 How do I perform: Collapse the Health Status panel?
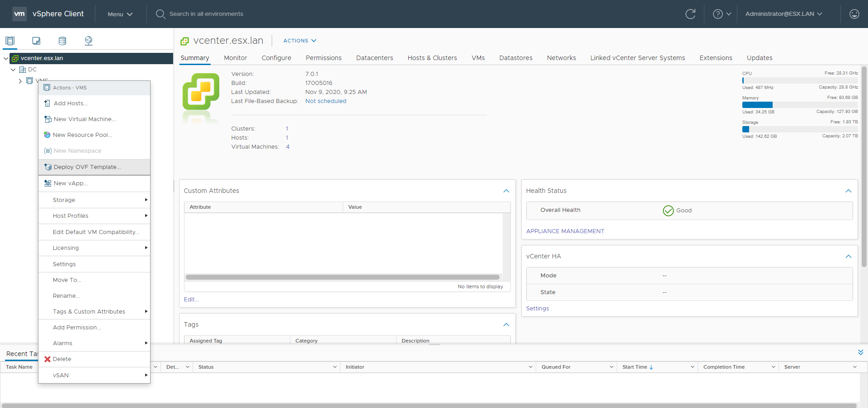(x=848, y=191)
